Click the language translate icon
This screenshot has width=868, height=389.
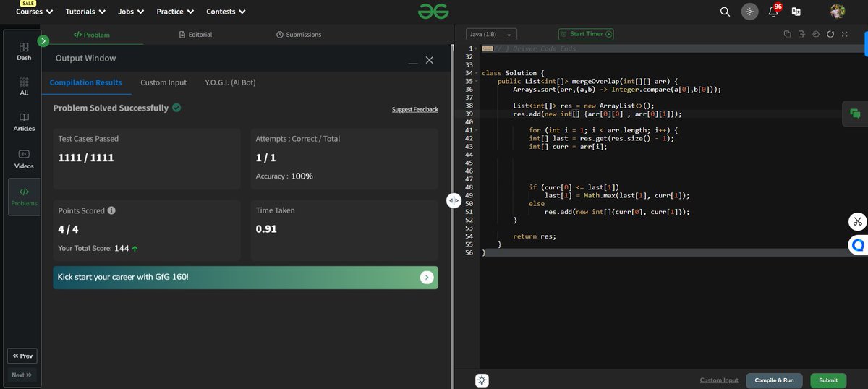pyautogui.click(x=796, y=12)
